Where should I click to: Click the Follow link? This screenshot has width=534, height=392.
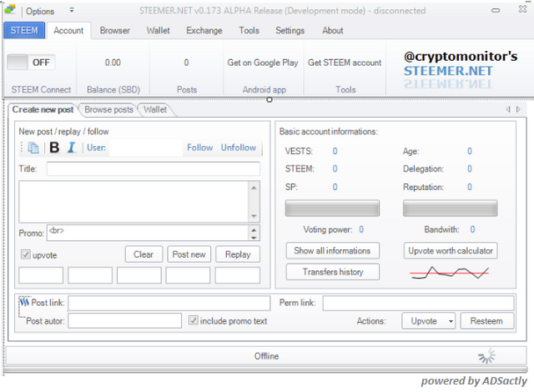pos(200,148)
